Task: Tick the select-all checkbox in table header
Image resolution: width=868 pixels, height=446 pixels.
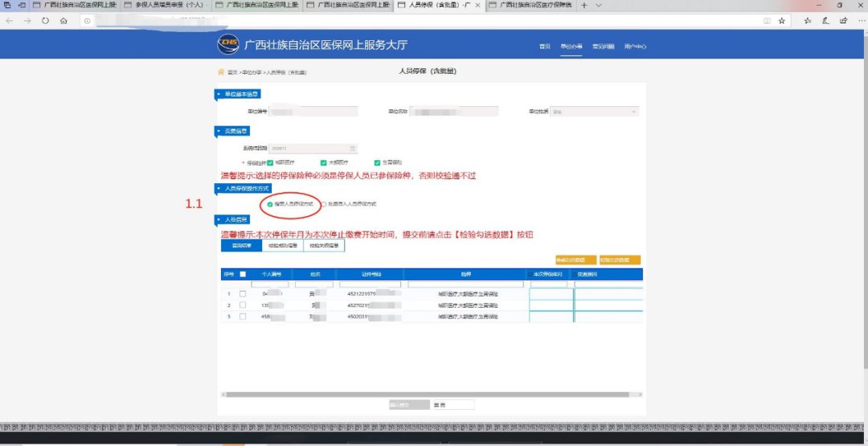Action: click(x=243, y=274)
